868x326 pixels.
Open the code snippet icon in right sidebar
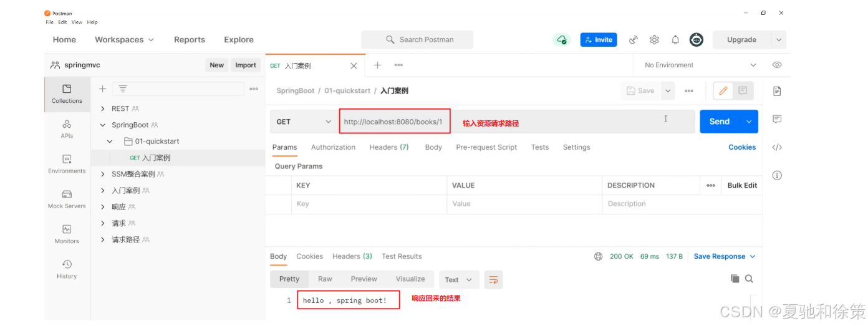[777, 148]
